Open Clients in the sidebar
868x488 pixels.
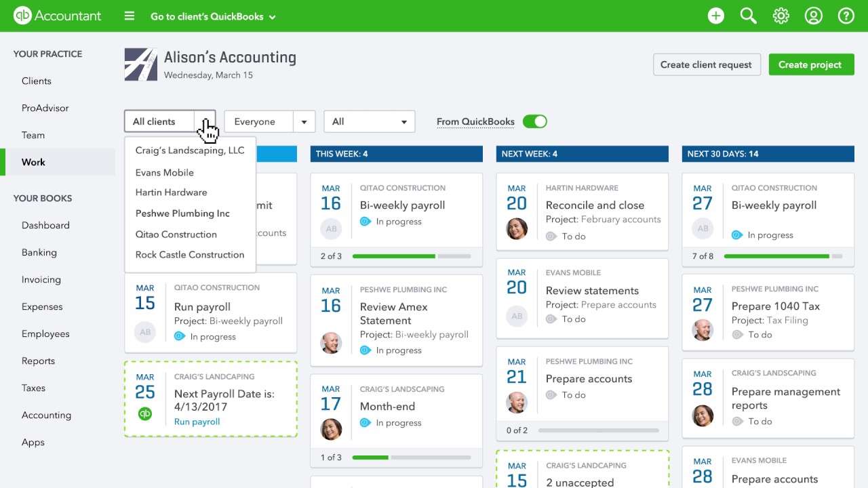click(x=37, y=81)
